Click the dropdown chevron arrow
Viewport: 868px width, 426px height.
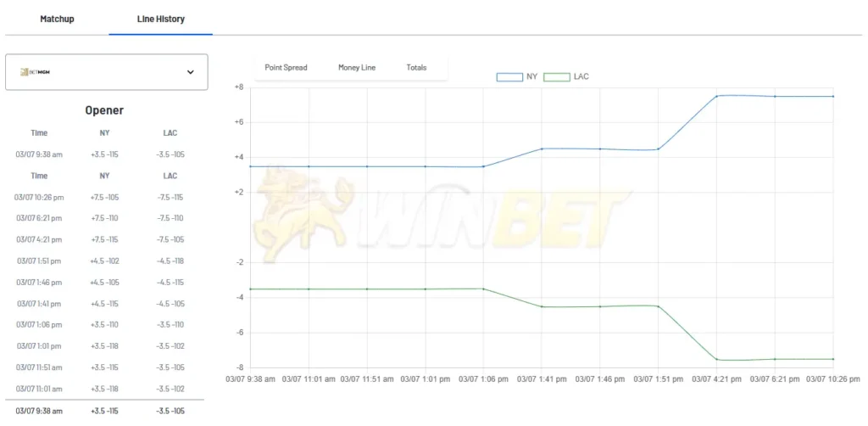tap(191, 72)
